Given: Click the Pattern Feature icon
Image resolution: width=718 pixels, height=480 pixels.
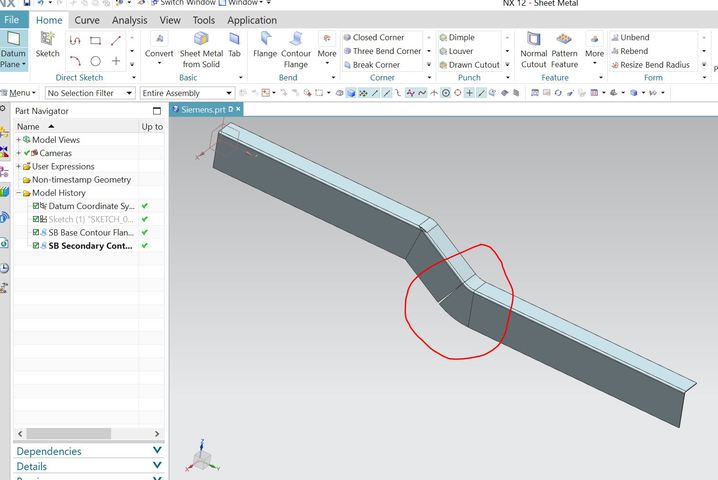Looking at the screenshot, I should 564,44.
